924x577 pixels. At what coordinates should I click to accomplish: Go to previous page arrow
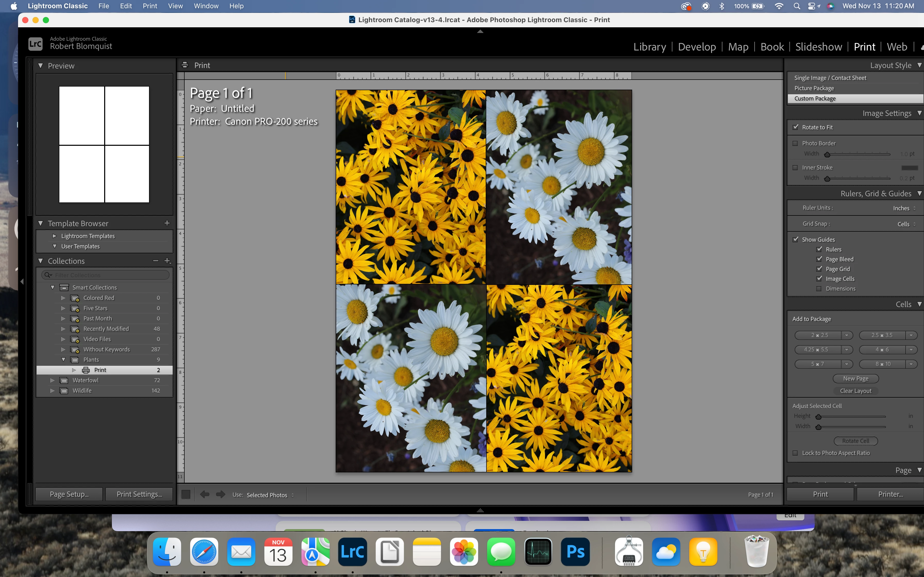[x=205, y=495]
